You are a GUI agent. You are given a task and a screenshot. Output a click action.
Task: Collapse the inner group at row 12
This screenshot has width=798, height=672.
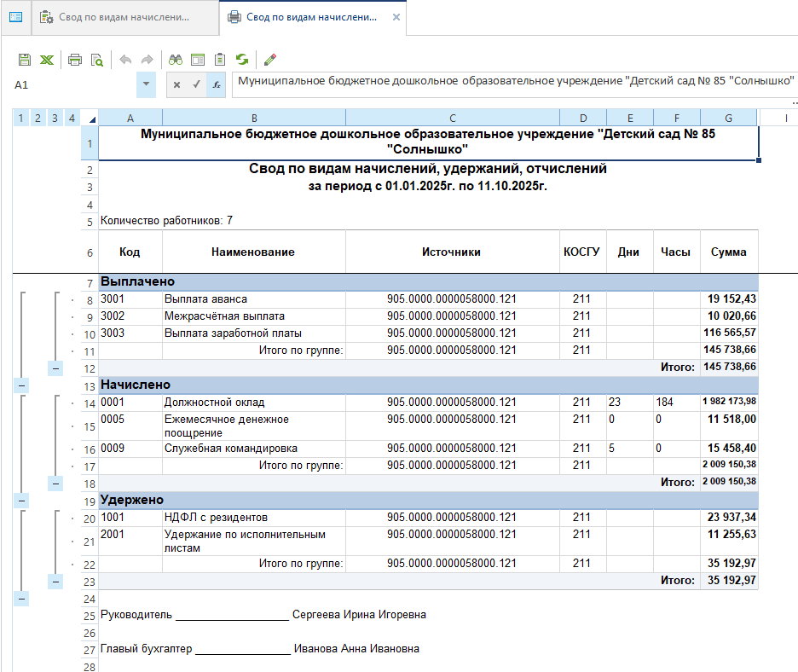(55, 368)
